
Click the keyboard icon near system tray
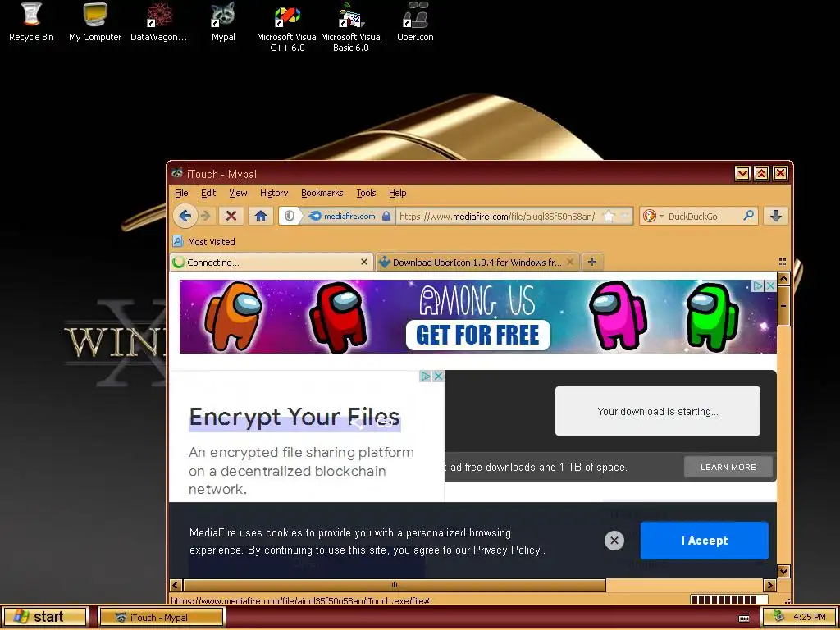[x=743, y=617]
